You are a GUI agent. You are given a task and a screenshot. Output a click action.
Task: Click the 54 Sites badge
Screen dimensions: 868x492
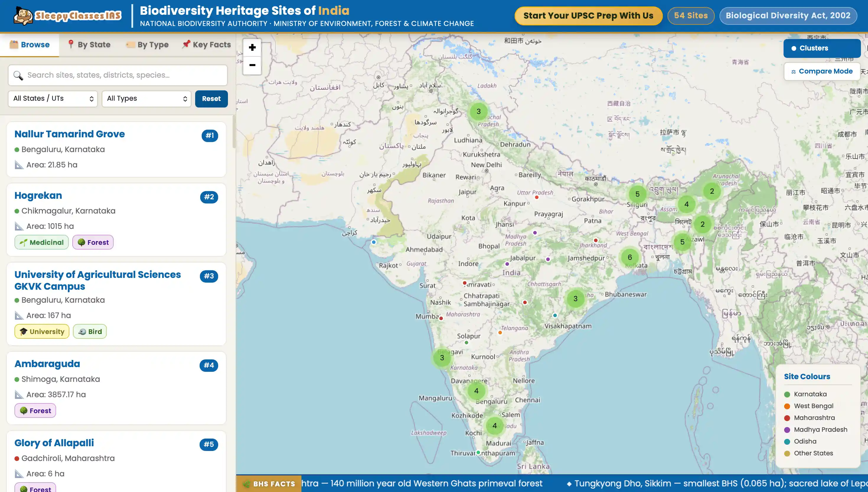pos(691,16)
